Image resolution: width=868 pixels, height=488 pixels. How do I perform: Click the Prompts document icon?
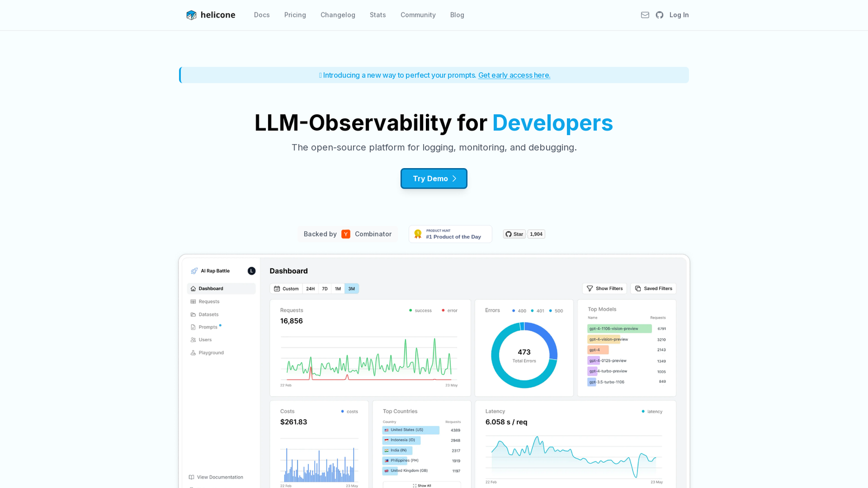(193, 327)
